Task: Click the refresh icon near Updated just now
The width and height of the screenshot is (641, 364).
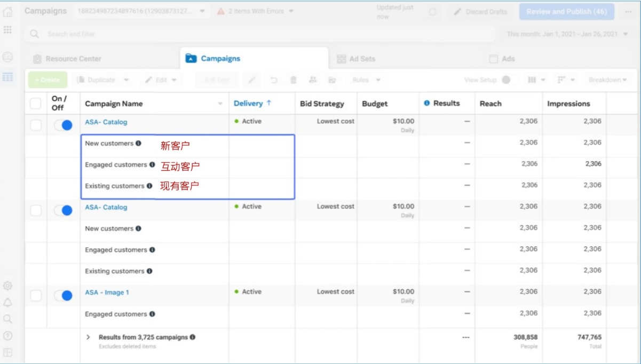Action: point(432,12)
